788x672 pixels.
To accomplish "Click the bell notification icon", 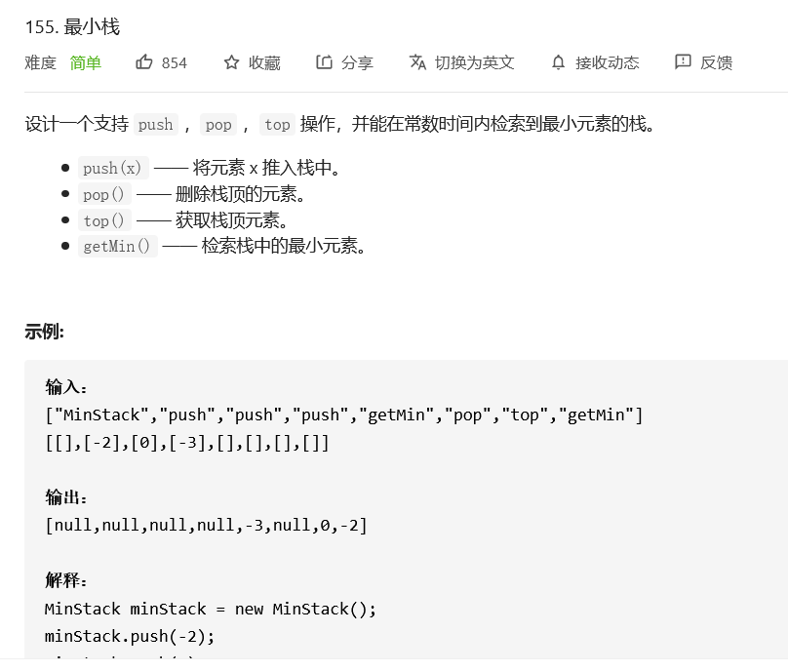I will (x=558, y=62).
